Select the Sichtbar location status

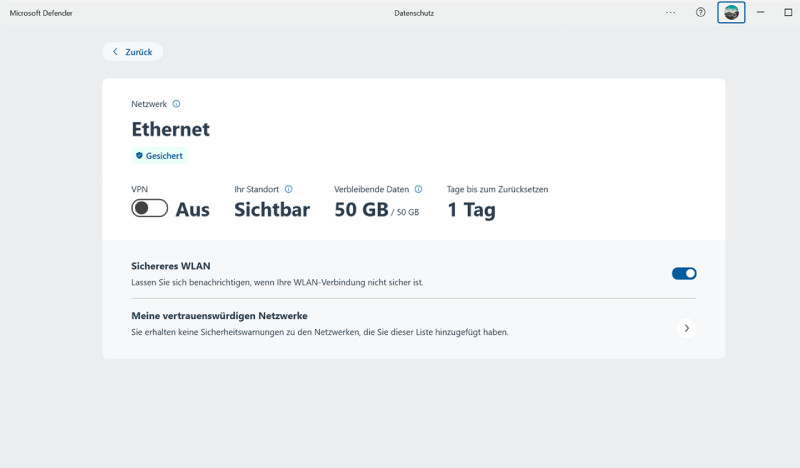coord(272,210)
